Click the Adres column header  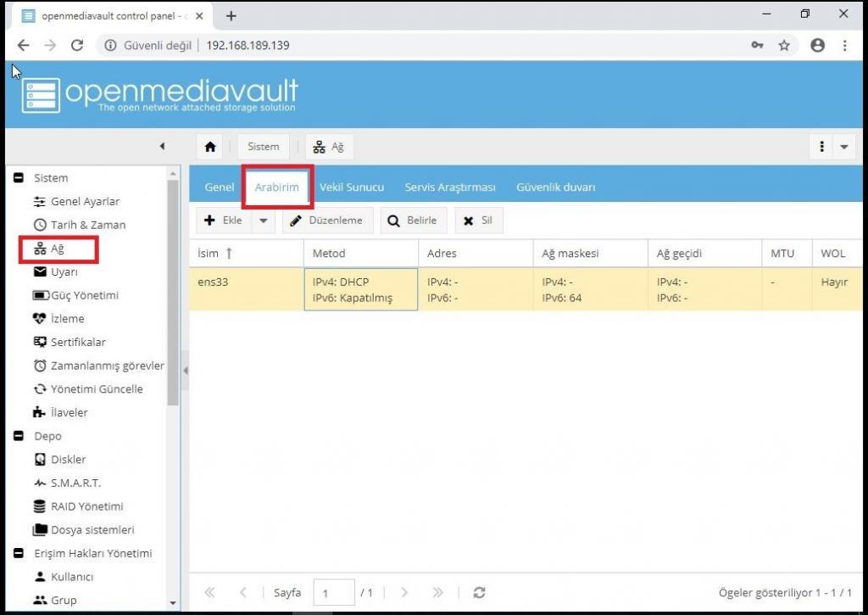(x=476, y=253)
